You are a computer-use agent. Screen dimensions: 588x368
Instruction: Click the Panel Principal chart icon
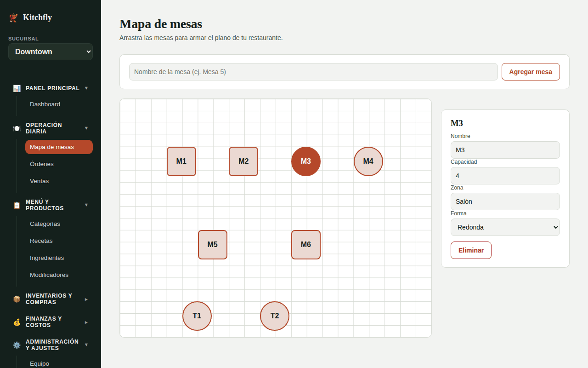(x=17, y=88)
